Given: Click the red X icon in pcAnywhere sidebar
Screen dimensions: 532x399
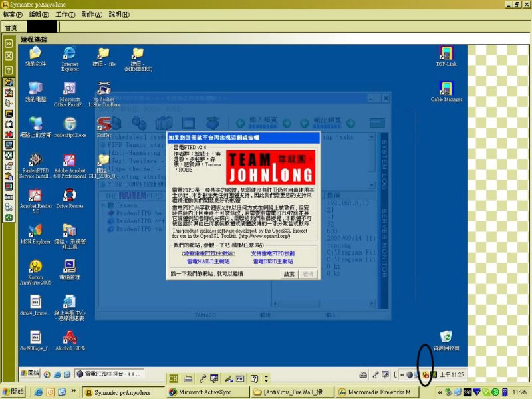Looking at the screenshot, I should [x=9, y=134].
